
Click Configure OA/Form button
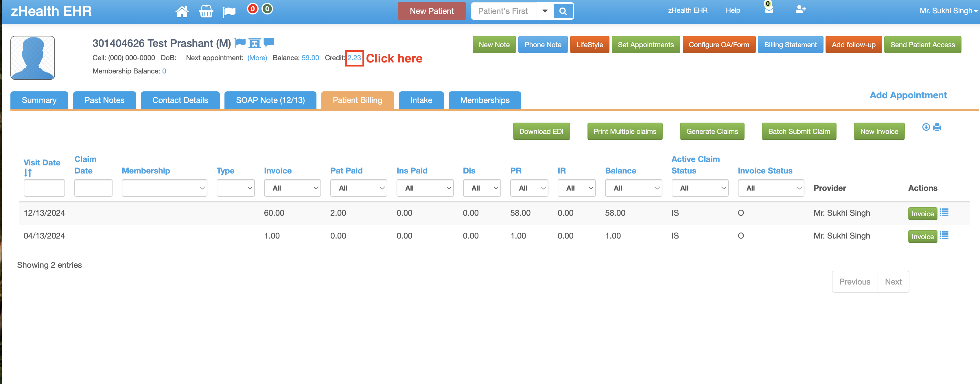[x=719, y=45]
